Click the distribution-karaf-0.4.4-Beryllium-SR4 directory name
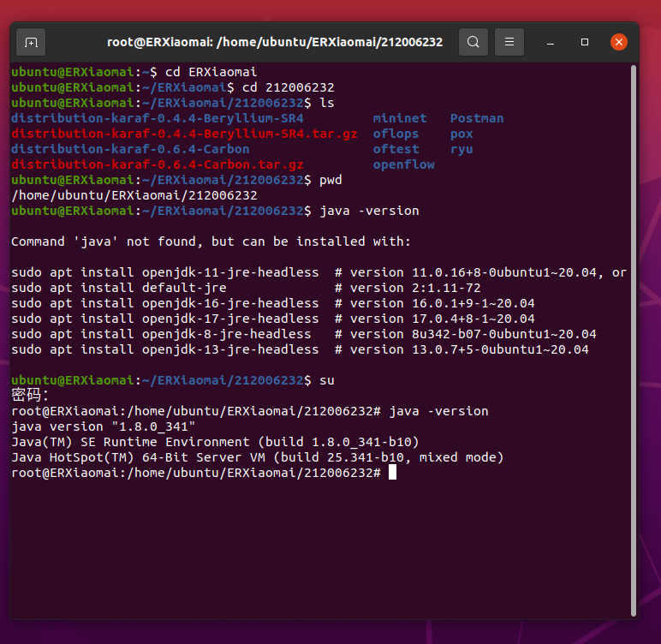Screen dimensions: 661x644 coord(158,118)
